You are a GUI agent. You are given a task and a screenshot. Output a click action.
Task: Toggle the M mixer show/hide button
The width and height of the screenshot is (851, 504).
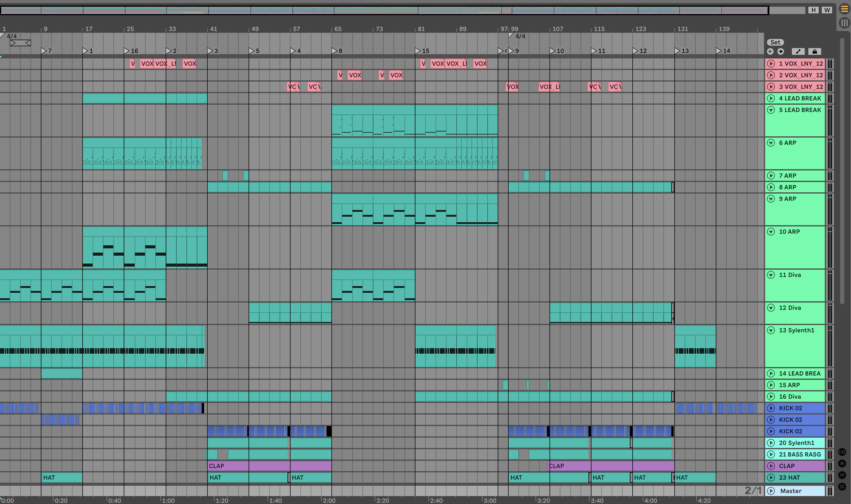842,475
